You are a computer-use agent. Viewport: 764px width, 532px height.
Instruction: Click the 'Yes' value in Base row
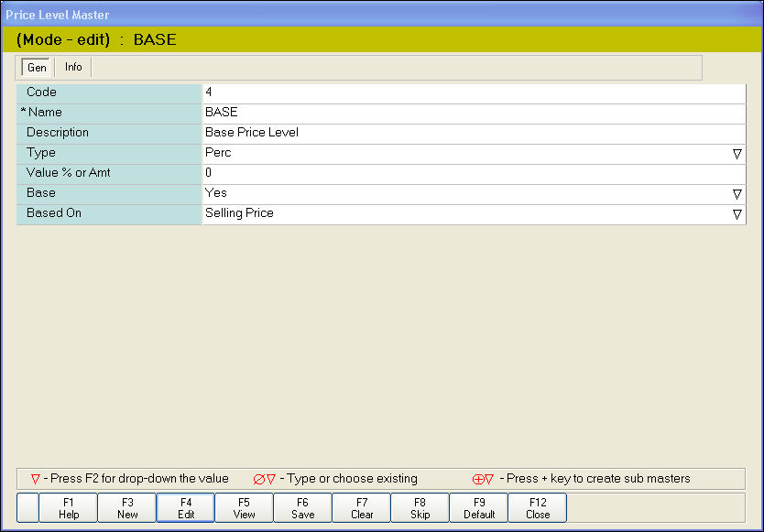pyautogui.click(x=216, y=193)
